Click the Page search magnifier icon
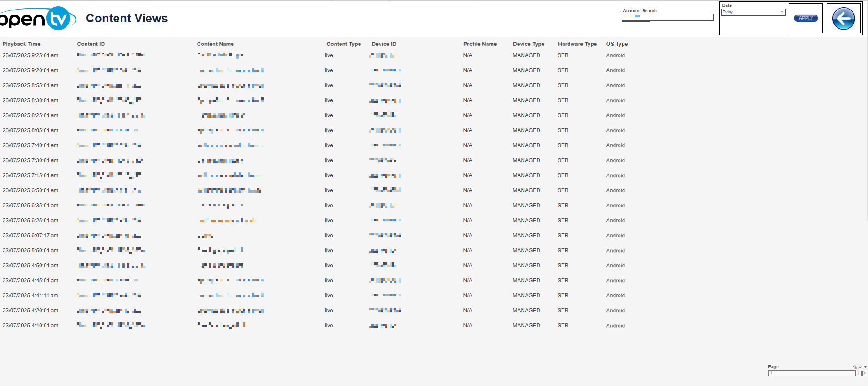 click(x=860, y=367)
